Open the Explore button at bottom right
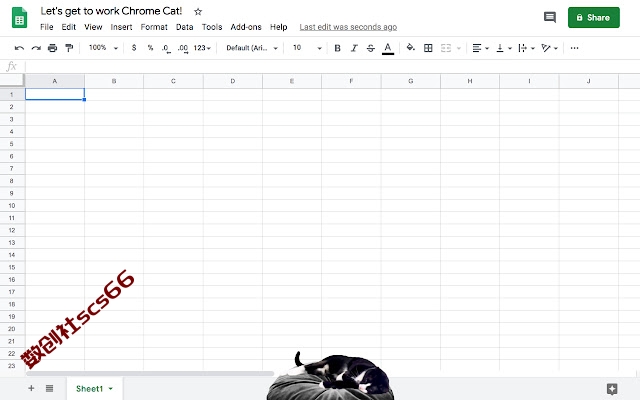Screen dimensions: 640x400 (612, 389)
